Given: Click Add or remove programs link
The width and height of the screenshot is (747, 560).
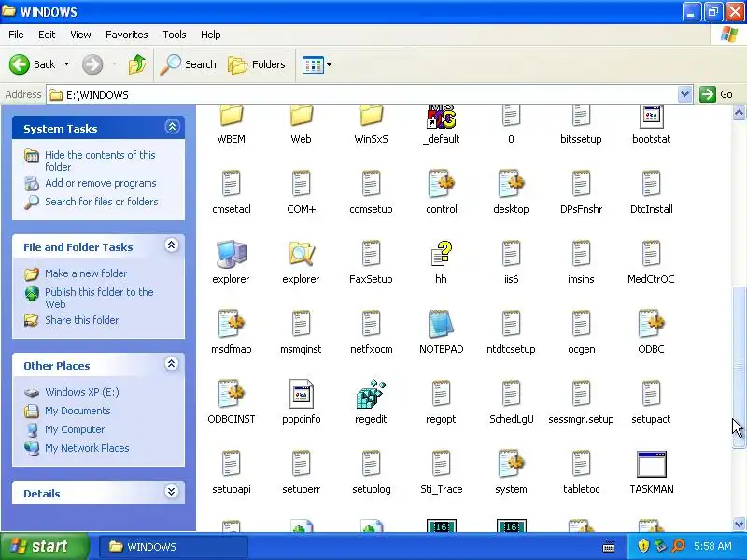Looking at the screenshot, I should (101, 183).
